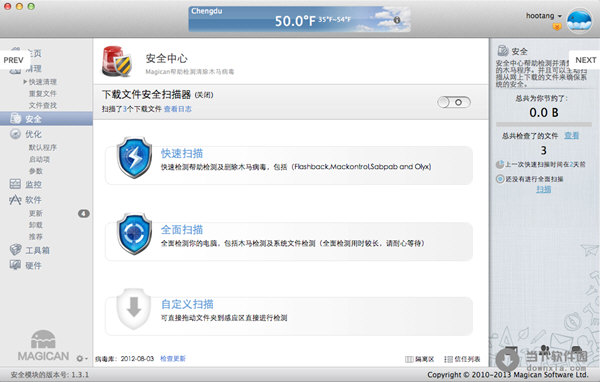600x382 pixels.
Task: Click the 安全 icon in the sidebar
Action: click(x=16, y=118)
